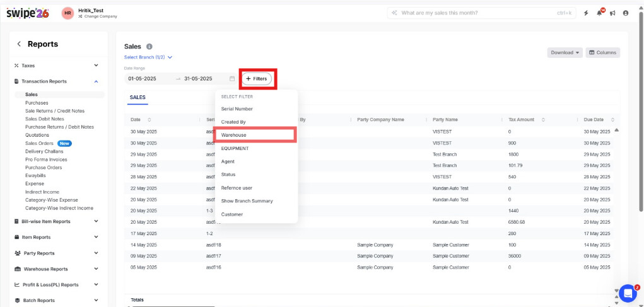Click the Party Company Name column header
Screen dimensions: 644x307
[381, 120]
